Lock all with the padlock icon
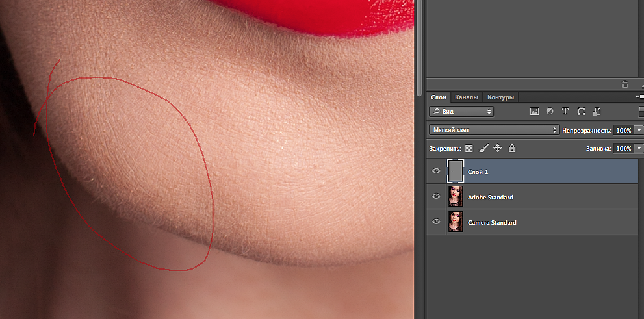 (x=511, y=147)
